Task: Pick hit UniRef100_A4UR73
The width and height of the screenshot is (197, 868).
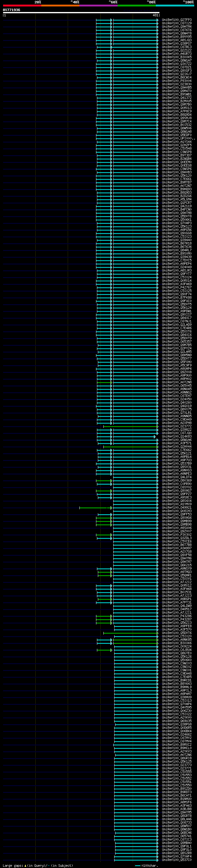Action: click(x=176, y=54)
